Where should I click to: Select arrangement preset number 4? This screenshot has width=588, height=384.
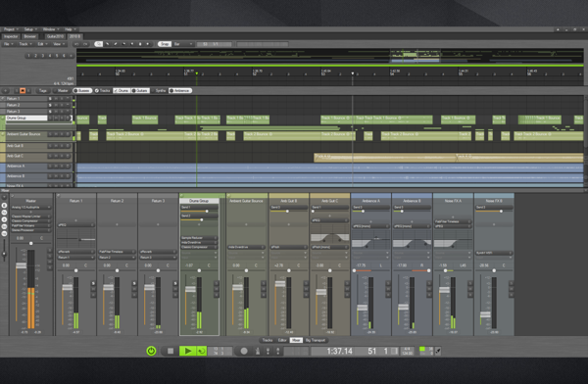click(x=50, y=56)
